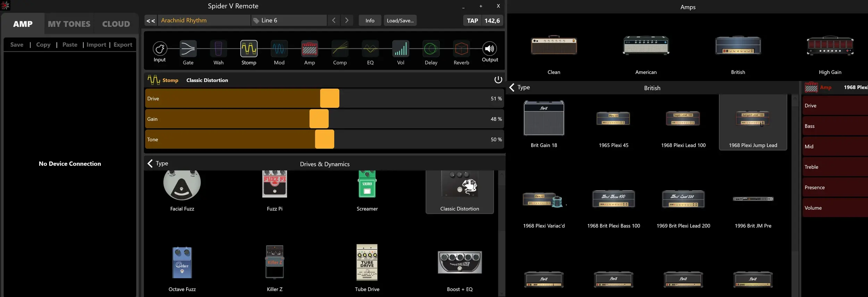The image size is (868, 297).
Task: Click Export in the tone toolbar
Action: (x=123, y=45)
